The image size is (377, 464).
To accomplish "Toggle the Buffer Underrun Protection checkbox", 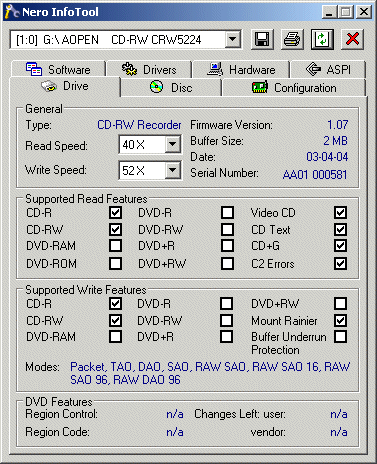I will pyautogui.click(x=340, y=336).
